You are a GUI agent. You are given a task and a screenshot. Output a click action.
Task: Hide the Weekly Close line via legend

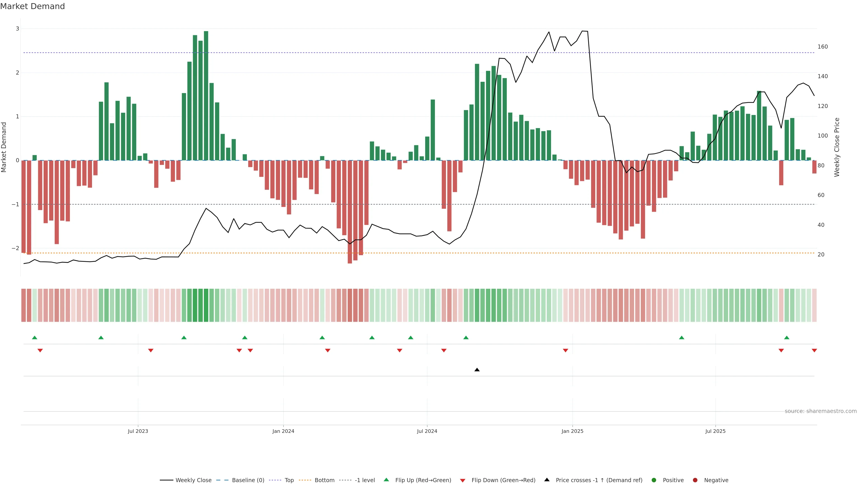tap(193, 480)
